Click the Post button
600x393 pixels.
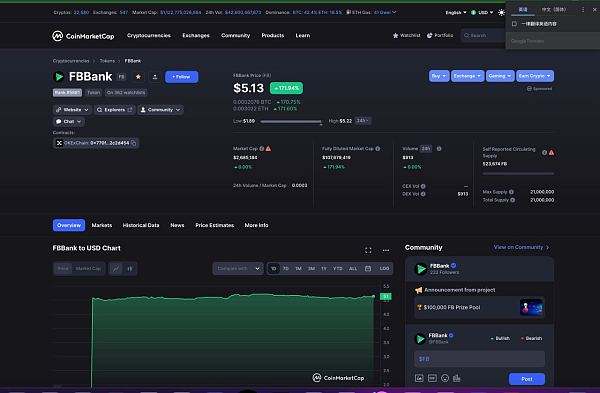[x=527, y=379]
